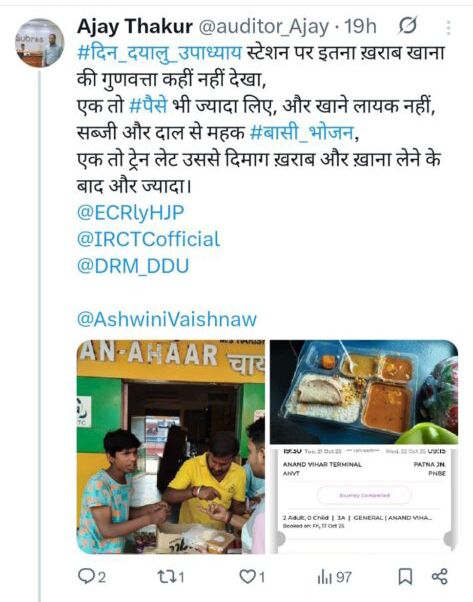
Task: Open Ajay Thakur's profile avatar
Action: [x=39, y=43]
